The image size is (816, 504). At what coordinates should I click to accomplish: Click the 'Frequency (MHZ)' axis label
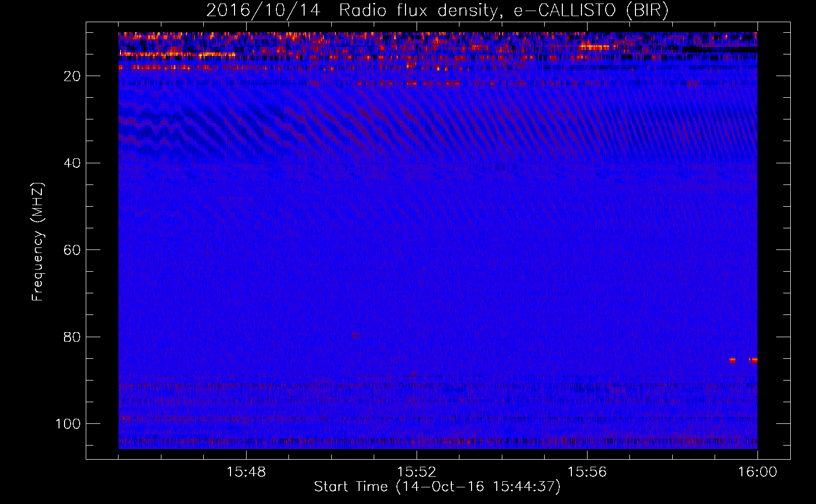[x=38, y=242]
